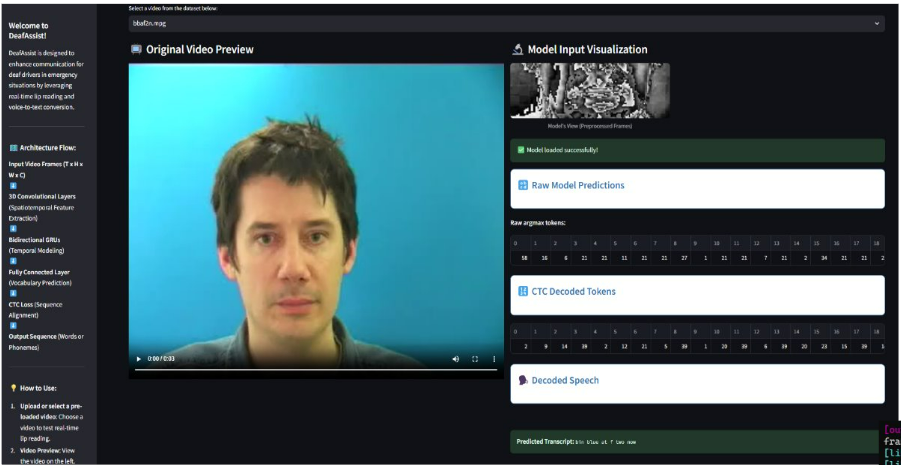Click the Raw Model Predictions card

pos(697,189)
